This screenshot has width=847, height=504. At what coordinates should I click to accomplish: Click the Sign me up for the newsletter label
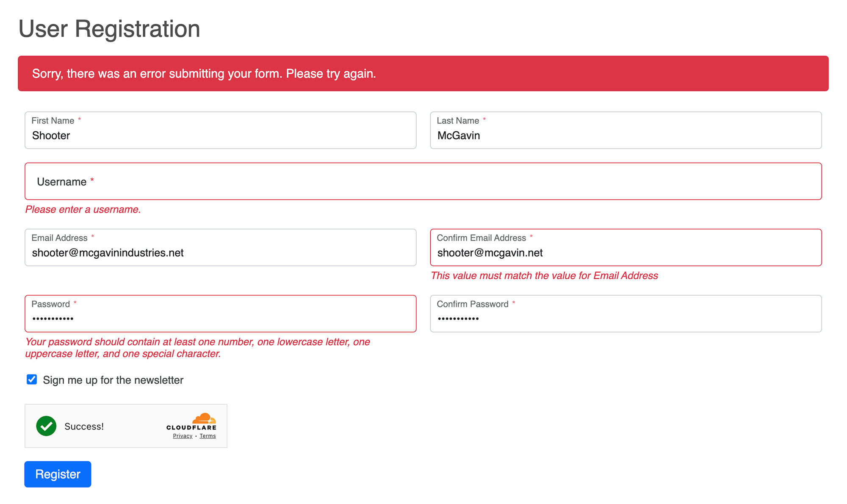coord(113,380)
